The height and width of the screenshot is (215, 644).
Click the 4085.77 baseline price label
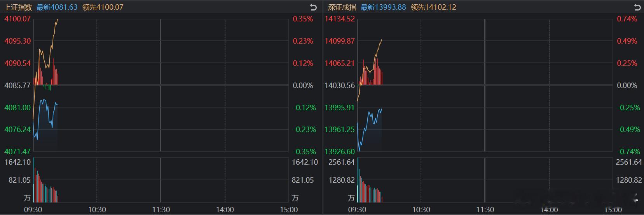point(17,85)
